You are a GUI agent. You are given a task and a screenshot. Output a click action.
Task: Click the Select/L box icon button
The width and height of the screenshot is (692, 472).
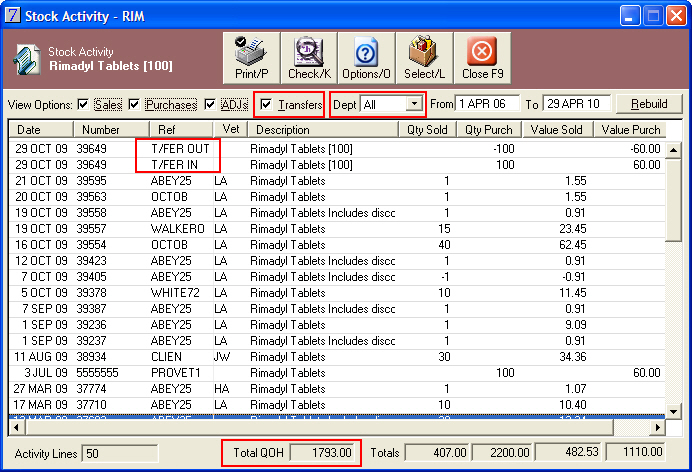click(424, 58)
